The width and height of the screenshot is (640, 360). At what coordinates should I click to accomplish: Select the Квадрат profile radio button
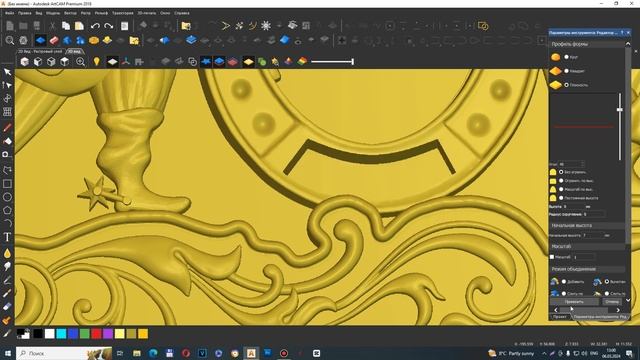tap(567, 71)
